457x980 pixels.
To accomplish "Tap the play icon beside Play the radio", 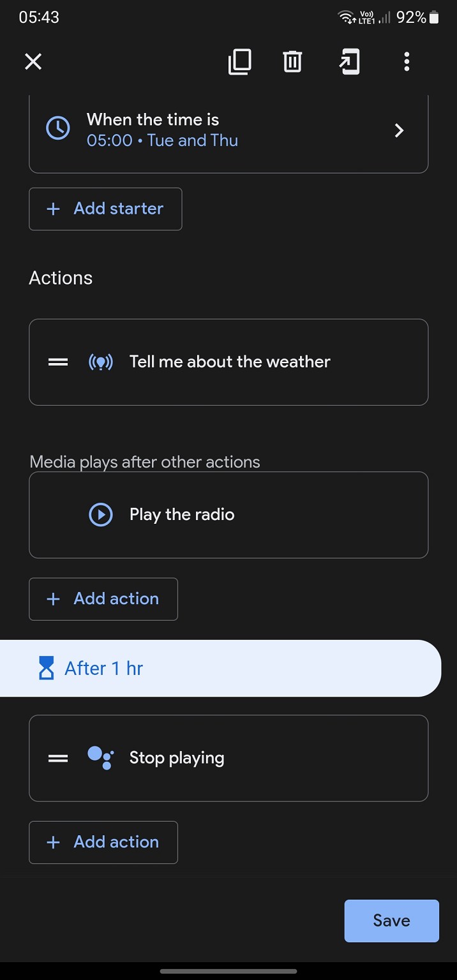I will (x=101, y=515).
